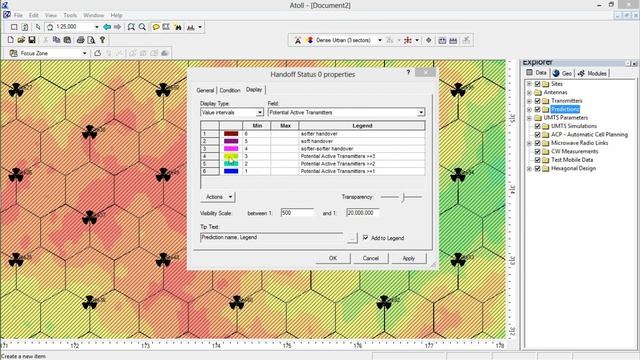640x360 pixels.
Task: Open the Tools menu
Action: [70, 15]
